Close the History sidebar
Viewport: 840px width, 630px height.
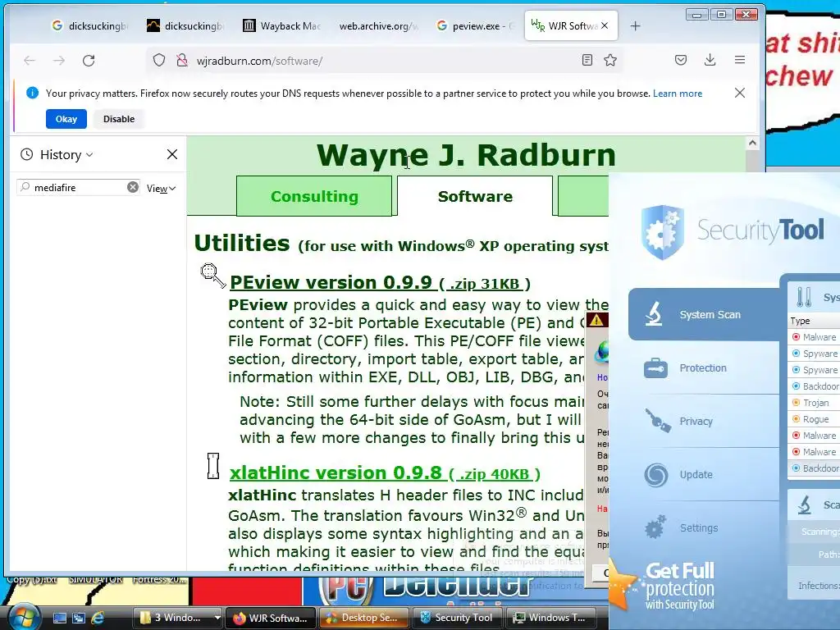(x=172, y=154)
